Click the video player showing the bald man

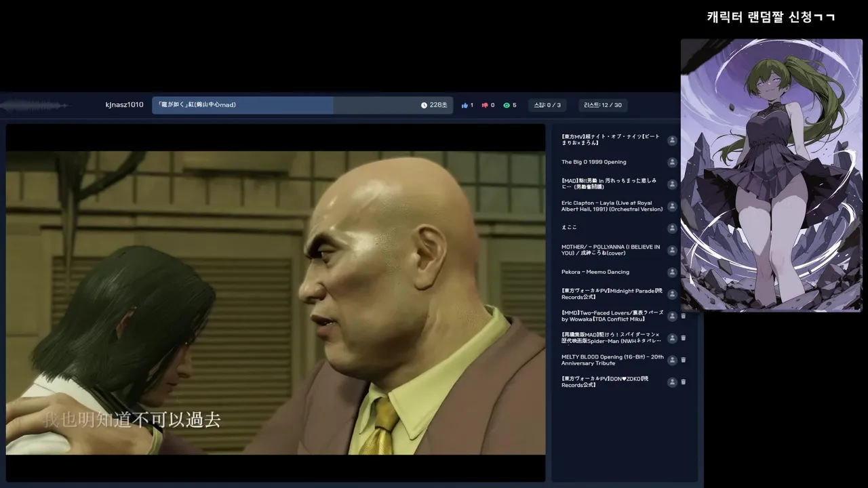pyautogui.click(x=276, y=302)
